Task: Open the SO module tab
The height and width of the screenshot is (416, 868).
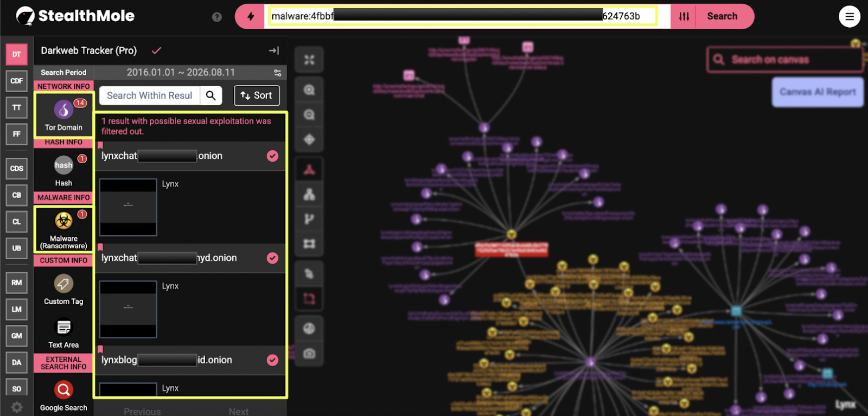Action: [17, 387]
